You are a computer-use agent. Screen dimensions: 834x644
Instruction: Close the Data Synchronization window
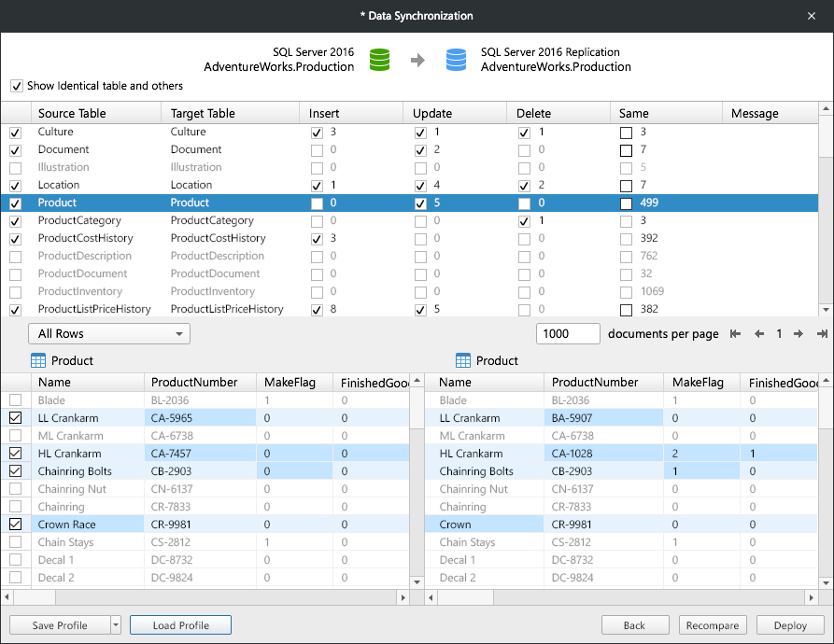812,16
